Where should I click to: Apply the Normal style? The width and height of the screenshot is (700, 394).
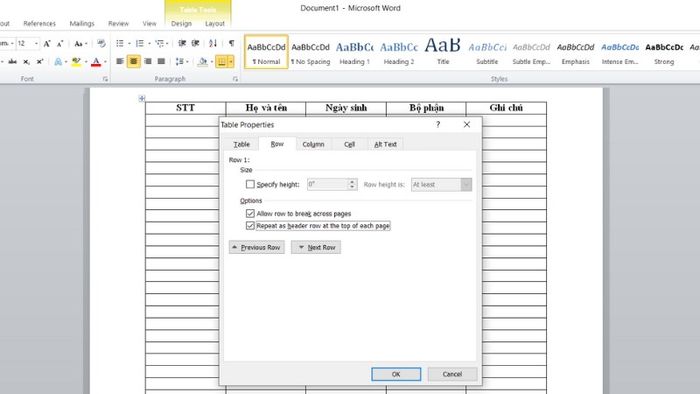tap(267, 52)
